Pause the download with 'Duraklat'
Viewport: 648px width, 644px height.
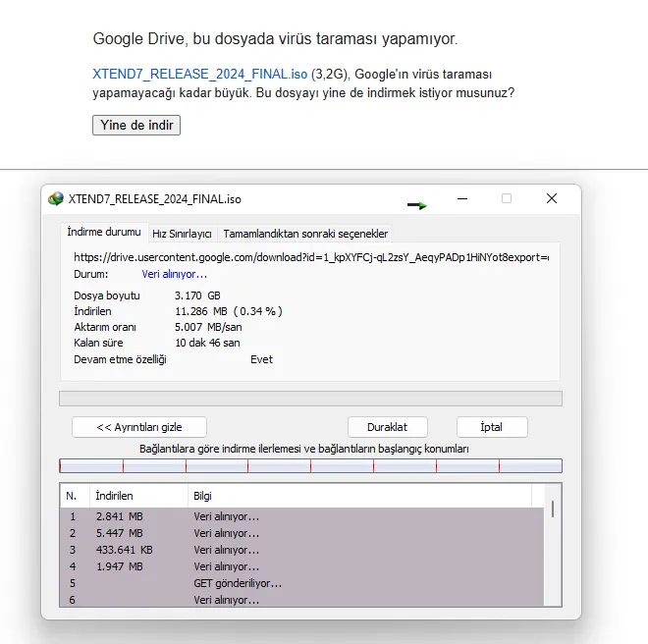pyautogui.click(x=387, y=427)
